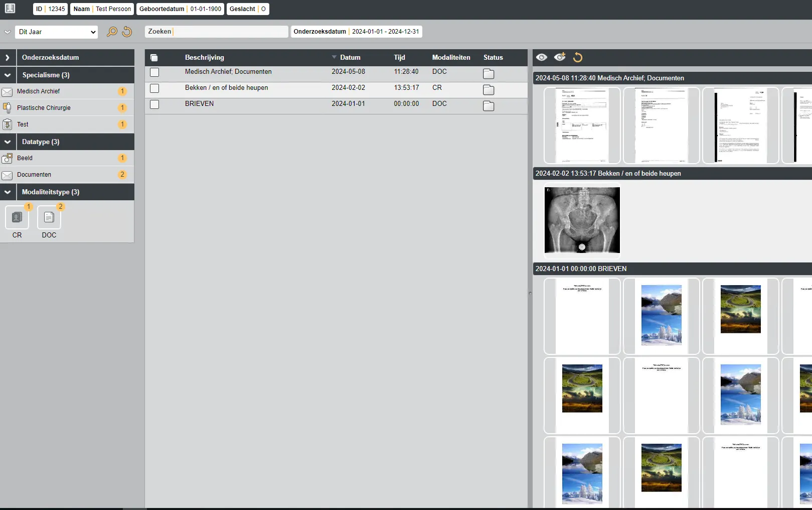Click folder status icon for BRIEVEN row
The height and width of the screenshot is (510, 812).
488,106
